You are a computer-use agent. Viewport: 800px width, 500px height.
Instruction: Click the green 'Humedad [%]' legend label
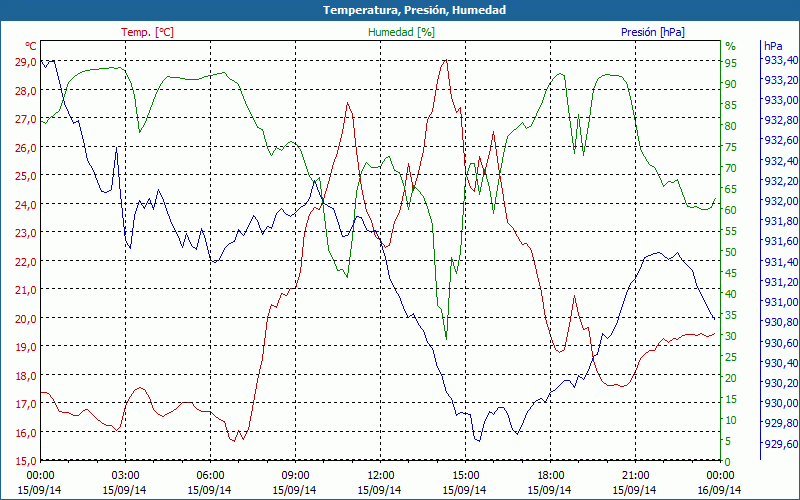click(402, 32)
